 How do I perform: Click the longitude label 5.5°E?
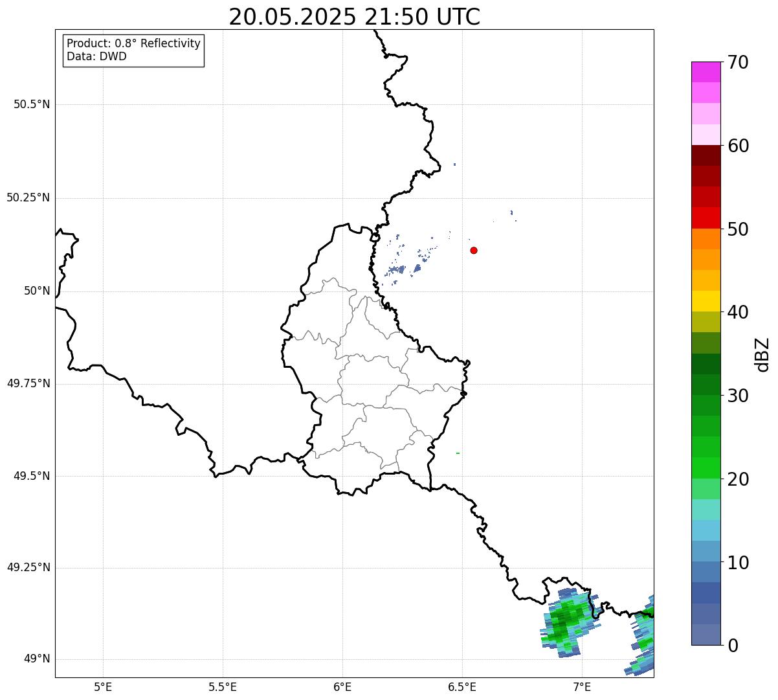tap(223, 686)
